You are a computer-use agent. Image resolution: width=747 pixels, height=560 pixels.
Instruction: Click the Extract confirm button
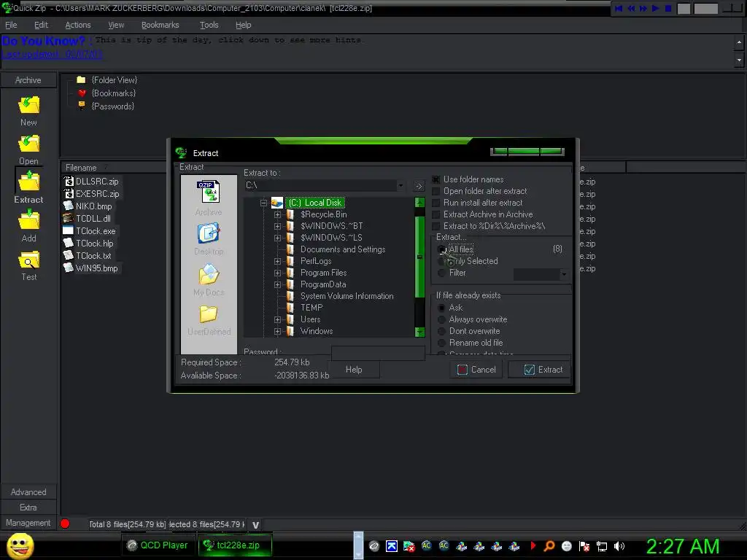[x=539, y=370]
